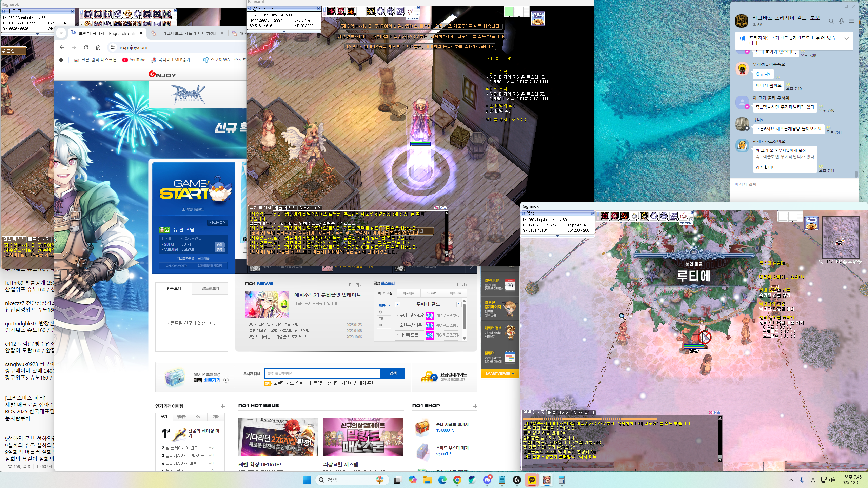Click the KakaoTalk chat search icon
This screenshot has height=488, width=868.
[x=831, y=21]
